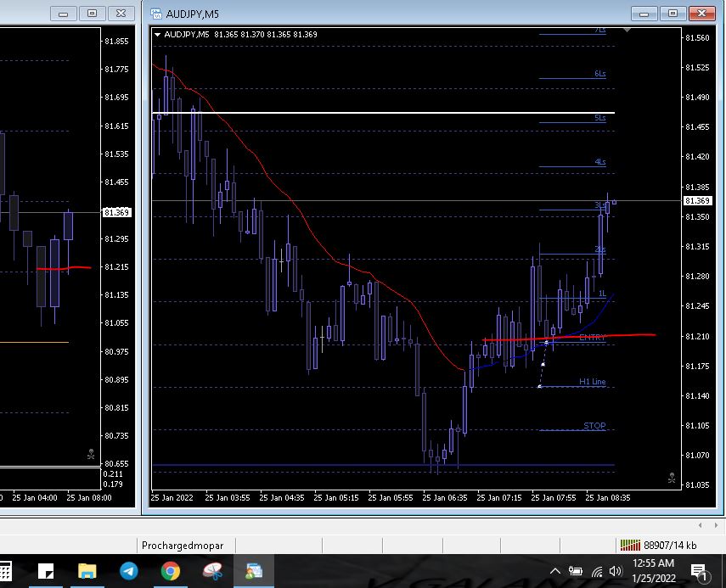Close the AUDJPY,M5 chart window

pyautogui.click(x=702, y=14)
